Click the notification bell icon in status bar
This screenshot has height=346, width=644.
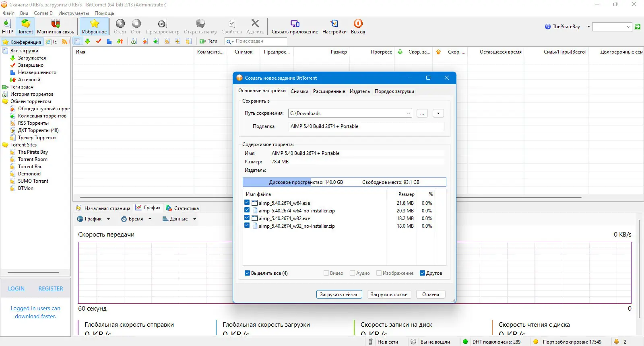tap(616, 342)
